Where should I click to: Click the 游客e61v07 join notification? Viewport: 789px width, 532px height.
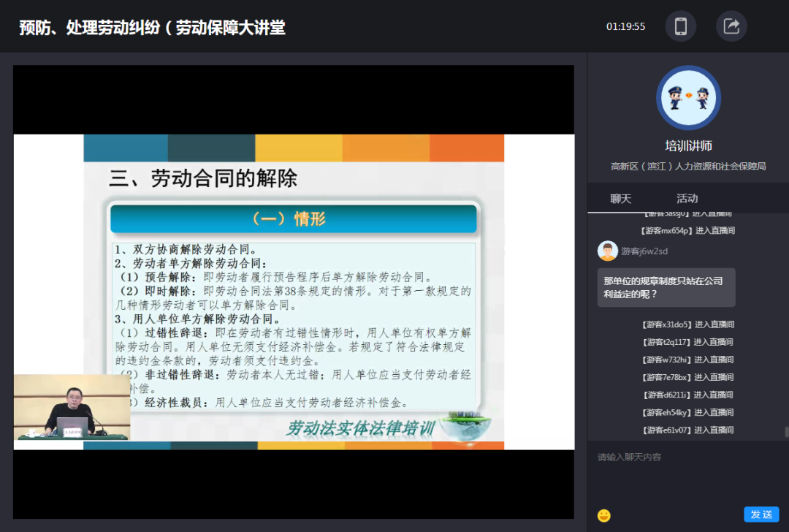688,430
